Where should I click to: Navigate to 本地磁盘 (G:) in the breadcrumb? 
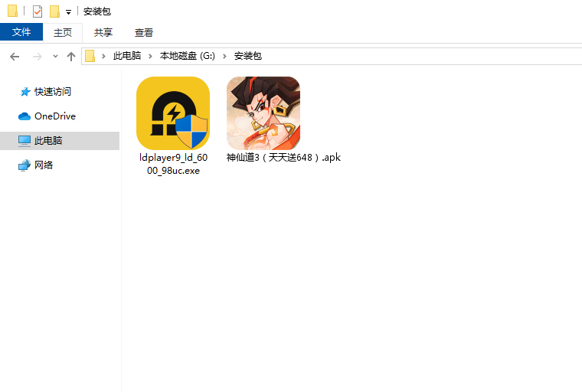pyautogui.click(x=188, y=57)
